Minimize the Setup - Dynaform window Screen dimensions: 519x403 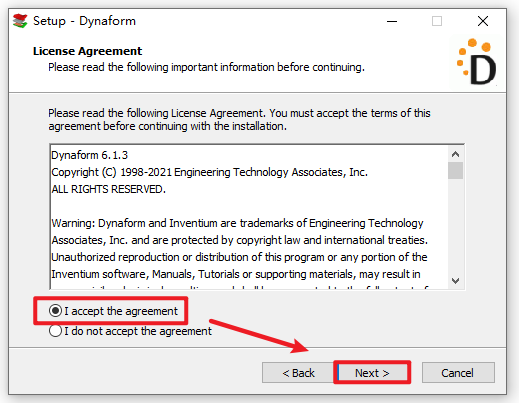[392, 21]
